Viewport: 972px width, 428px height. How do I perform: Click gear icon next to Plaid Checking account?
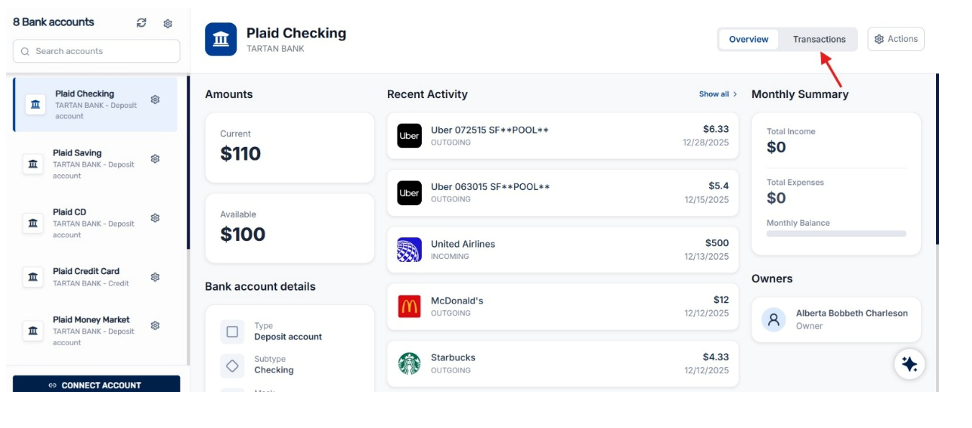coord(155,99)
